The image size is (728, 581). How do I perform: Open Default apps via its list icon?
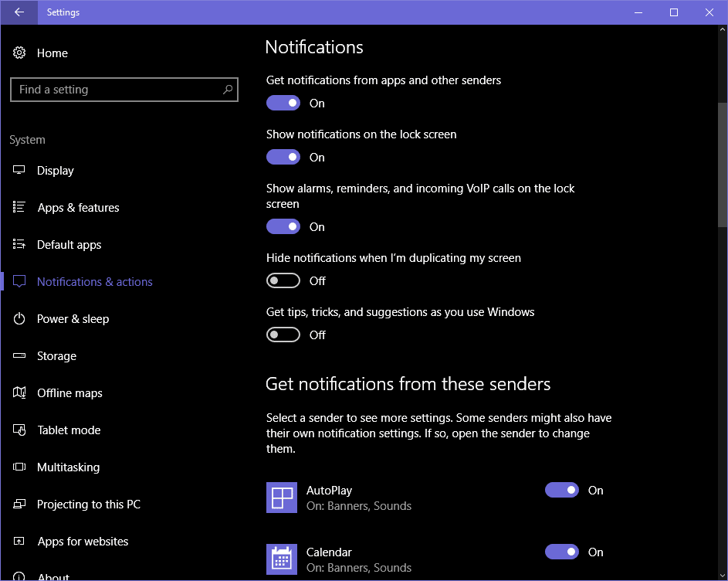point(19,244)
